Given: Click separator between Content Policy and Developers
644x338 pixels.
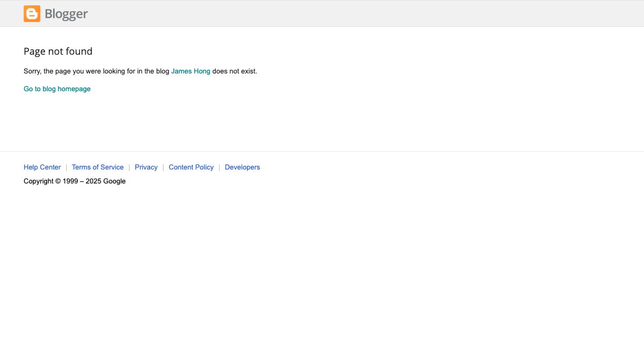Looking at the screenshot, I should pyautogui.click(x=219, y=167).
